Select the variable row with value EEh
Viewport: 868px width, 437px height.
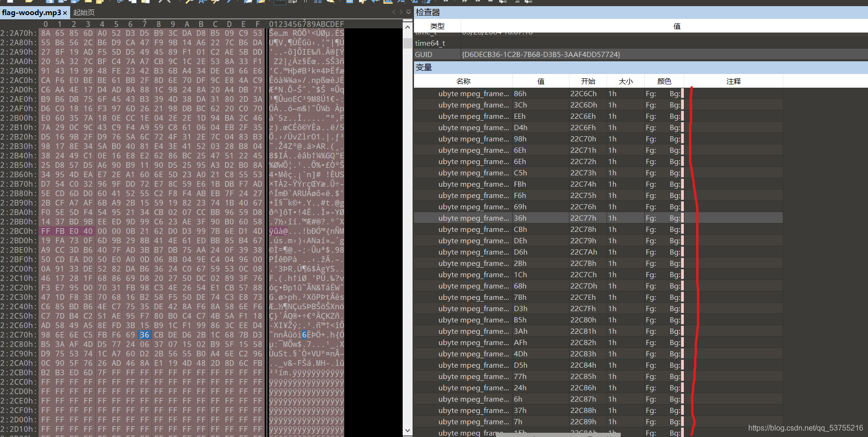point(598,116)
